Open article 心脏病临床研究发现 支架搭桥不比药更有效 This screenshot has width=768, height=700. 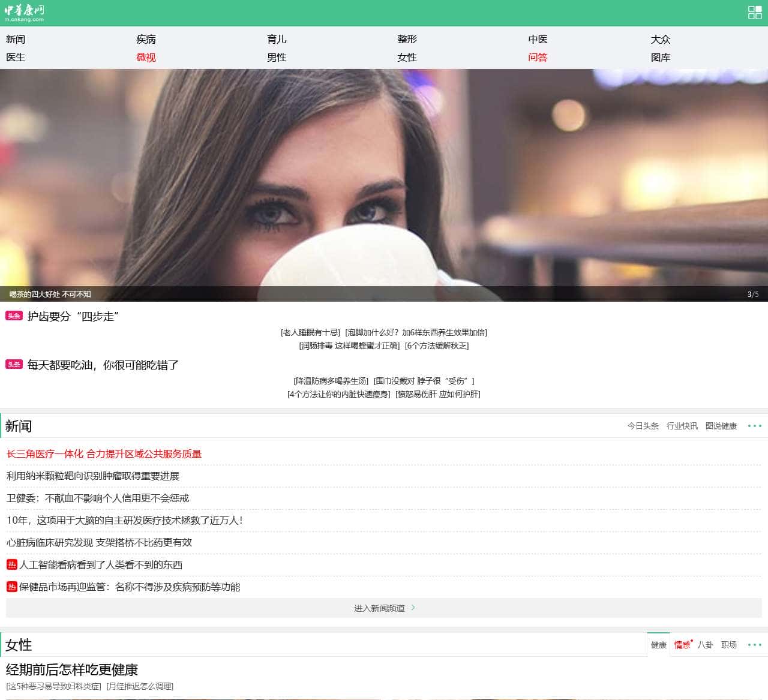pyautogui.click(x=99, y=543)
